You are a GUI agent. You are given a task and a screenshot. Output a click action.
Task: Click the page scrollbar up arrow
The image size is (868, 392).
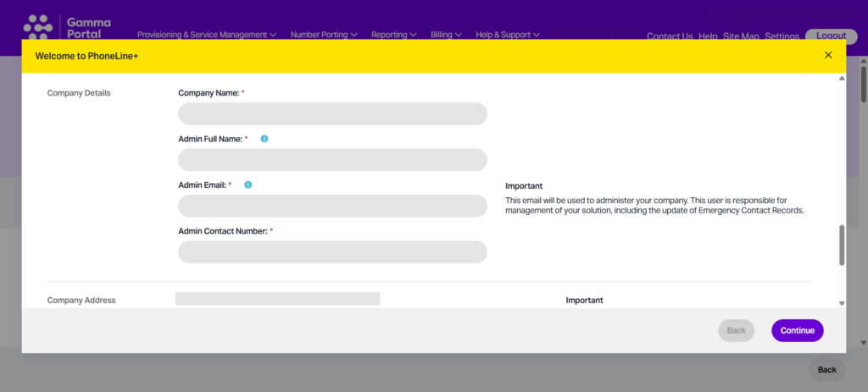pyautogui.click(x=864, y=61)
